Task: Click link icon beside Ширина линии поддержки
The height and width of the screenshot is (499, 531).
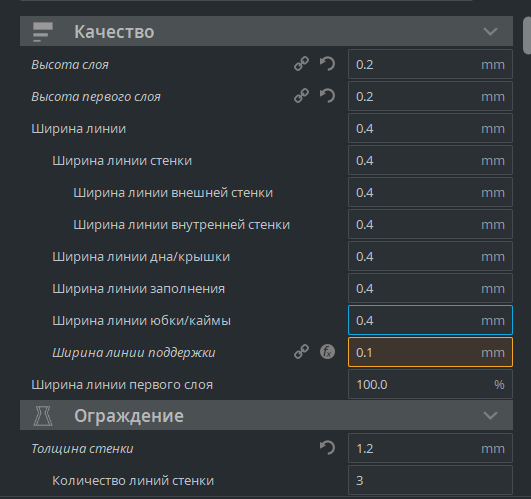Action: pyautogui.click(x=301, y=352)
